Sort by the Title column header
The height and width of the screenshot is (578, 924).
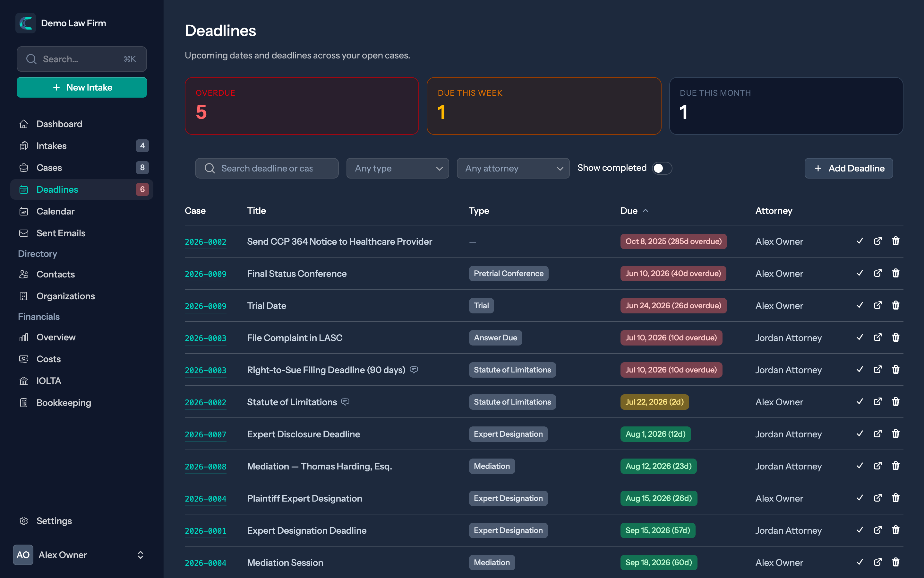[x=256, y=211]
